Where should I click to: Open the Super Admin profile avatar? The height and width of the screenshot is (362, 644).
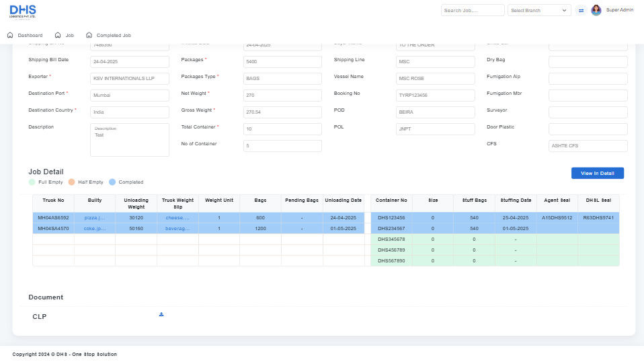coord(596,10)
